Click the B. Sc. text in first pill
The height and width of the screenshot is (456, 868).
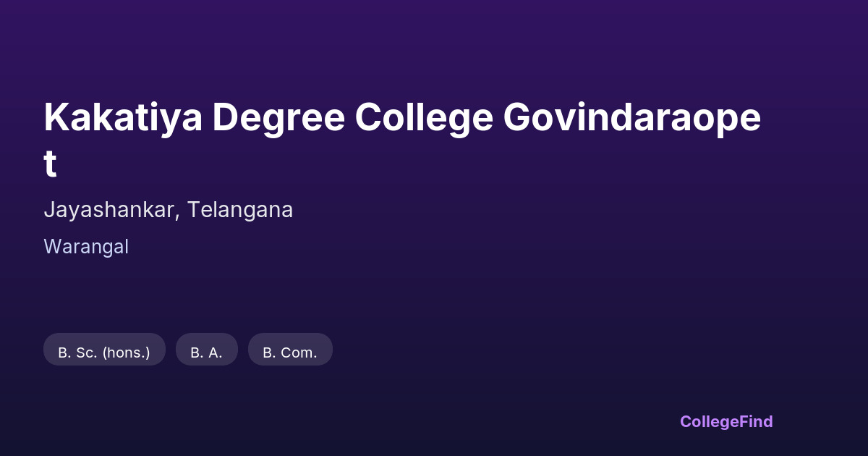pyautogui.click(x=78, y=352)
